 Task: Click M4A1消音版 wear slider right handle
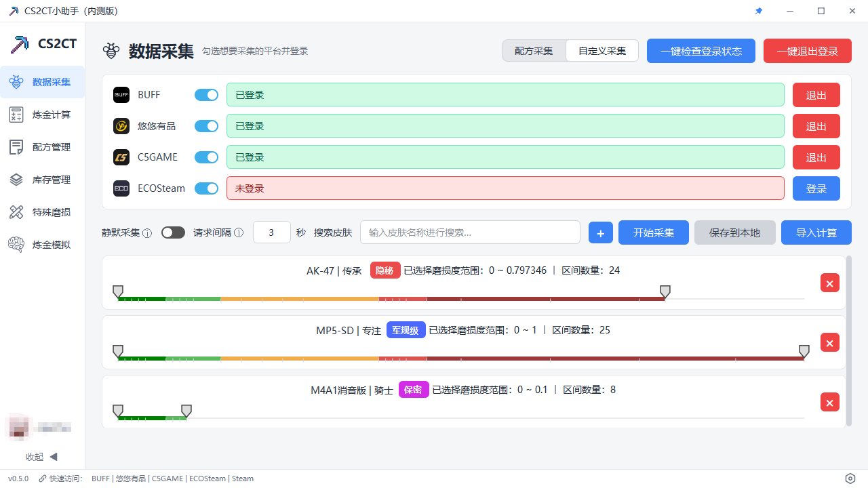click(186, 411)
